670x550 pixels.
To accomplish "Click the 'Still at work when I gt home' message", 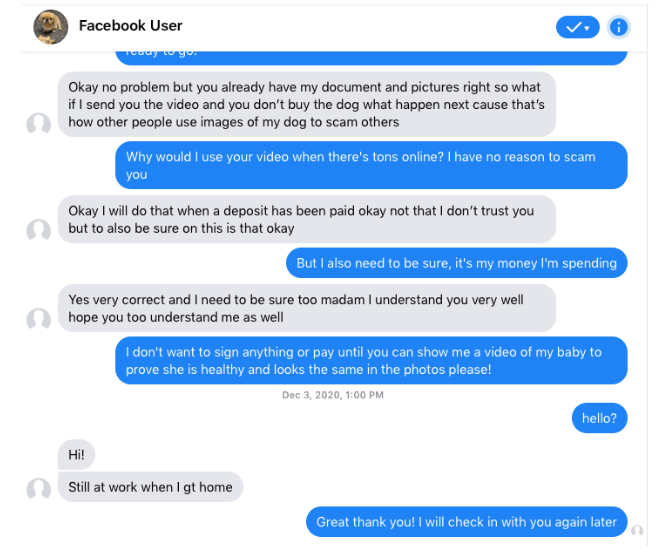I will (x=150, y=487).
